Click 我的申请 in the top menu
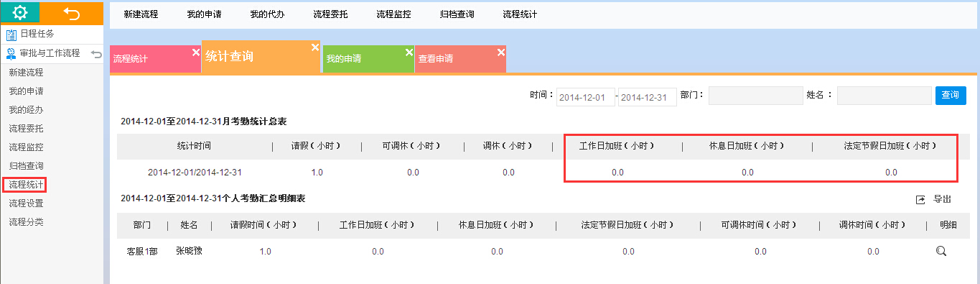The width and height of the screenshot is (980, 284). click(x=204, y=14)
